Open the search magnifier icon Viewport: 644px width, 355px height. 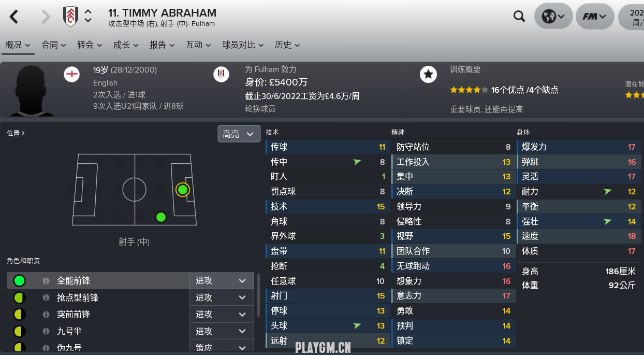coord(519,17)
